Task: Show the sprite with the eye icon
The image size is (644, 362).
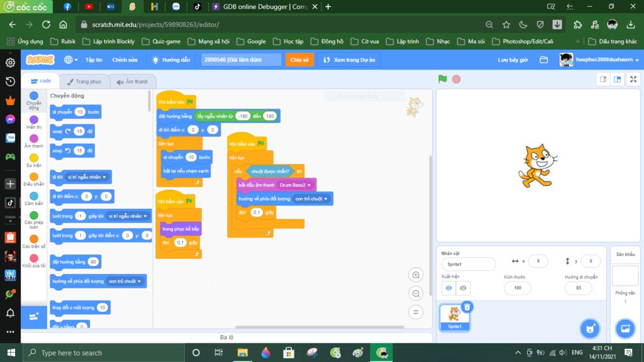Action: click(x=448, y=288)
